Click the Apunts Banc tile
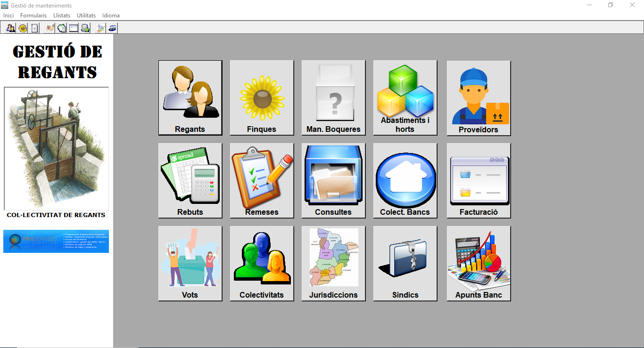The width and height of the screenshot is (644, 348). tap(479, 263)
